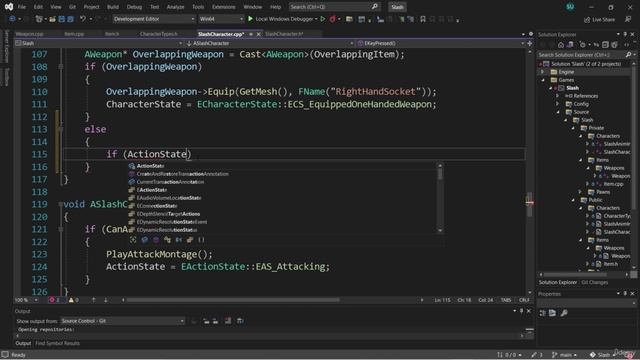Switch to the CharacterTypes.h tab
Image resolution: width=640 pixels, height=360 pixels.
(x=158, y=34)
